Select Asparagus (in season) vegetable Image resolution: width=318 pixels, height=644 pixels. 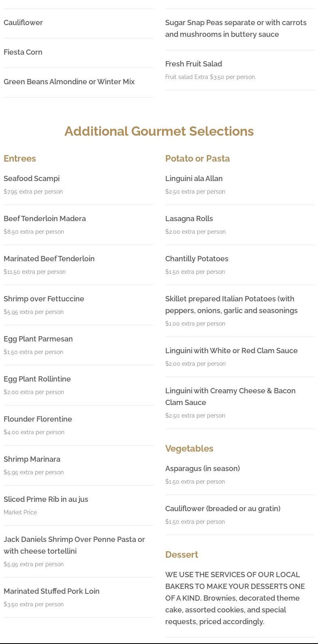coord(203,469)
